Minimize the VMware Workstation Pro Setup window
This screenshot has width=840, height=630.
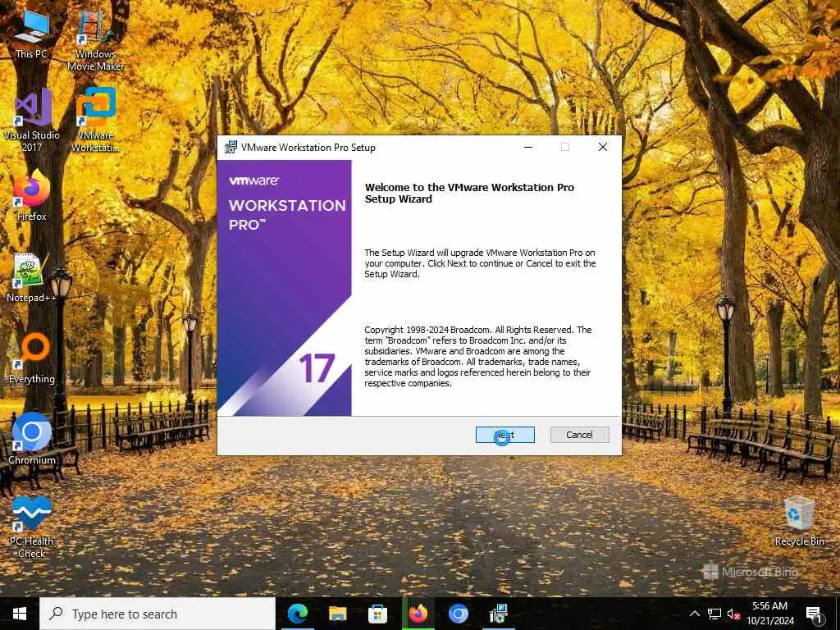(528, 148)
